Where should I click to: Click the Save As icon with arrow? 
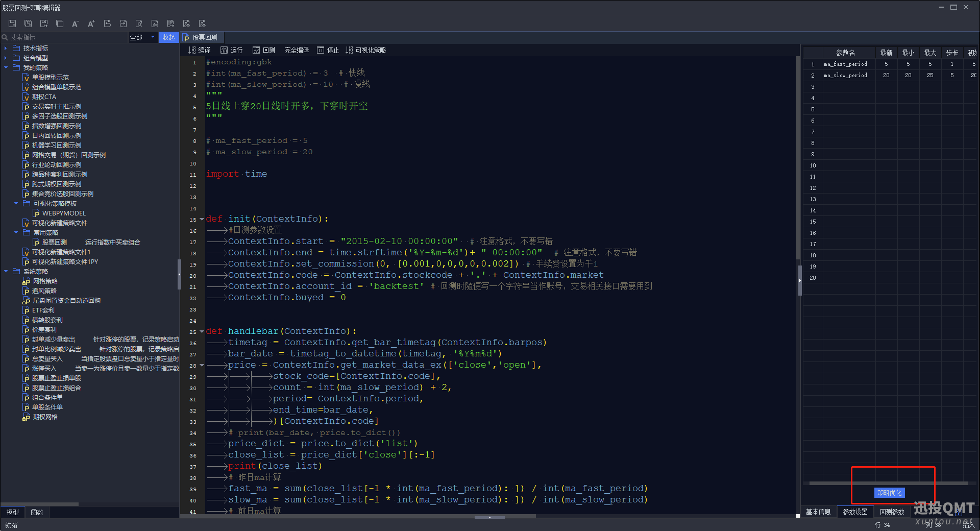[44, 23]
